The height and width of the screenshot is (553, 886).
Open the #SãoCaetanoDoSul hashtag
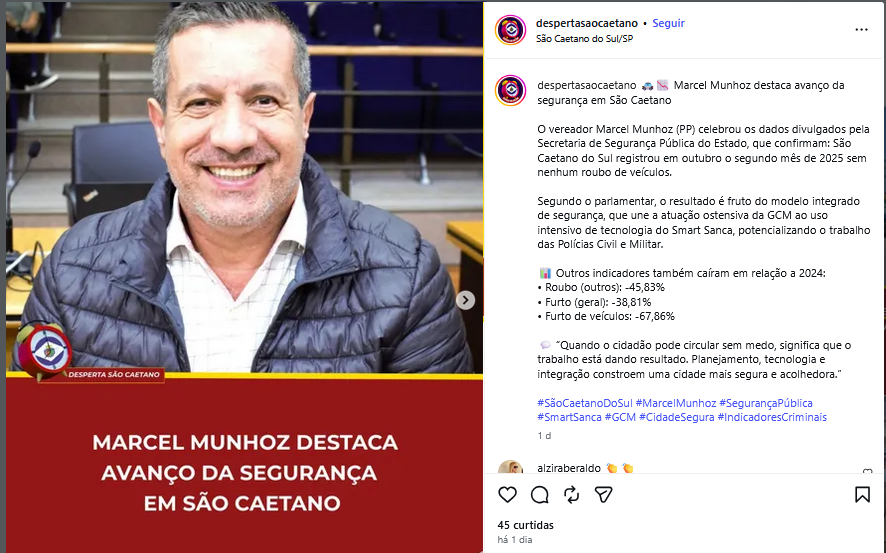click(x=584, y=403)
